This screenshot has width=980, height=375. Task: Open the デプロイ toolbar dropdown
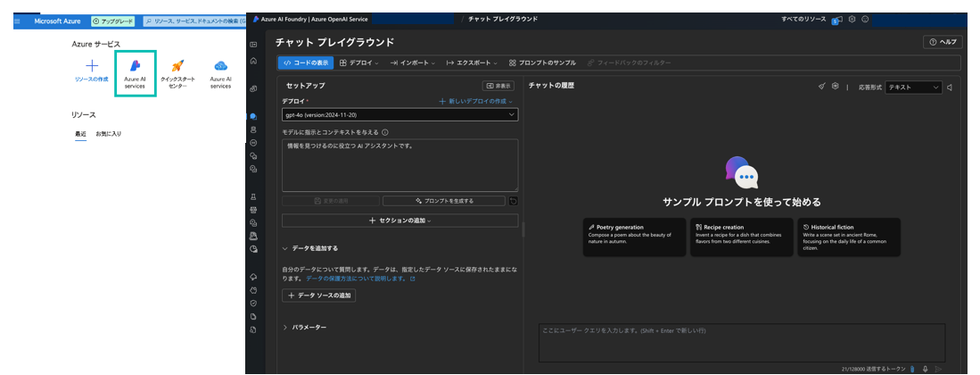coord(358,62)
